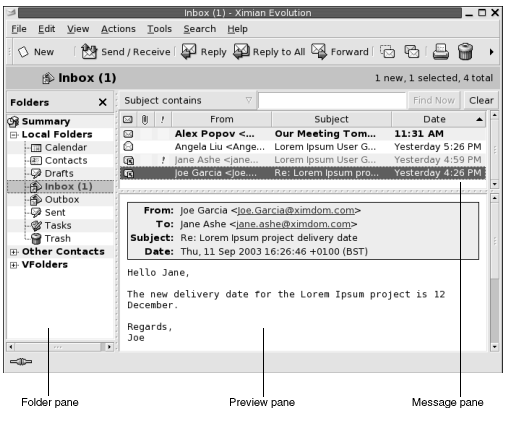Click folder pane right scroll arrow
The image size is (509, 421).
click(109, 347)
